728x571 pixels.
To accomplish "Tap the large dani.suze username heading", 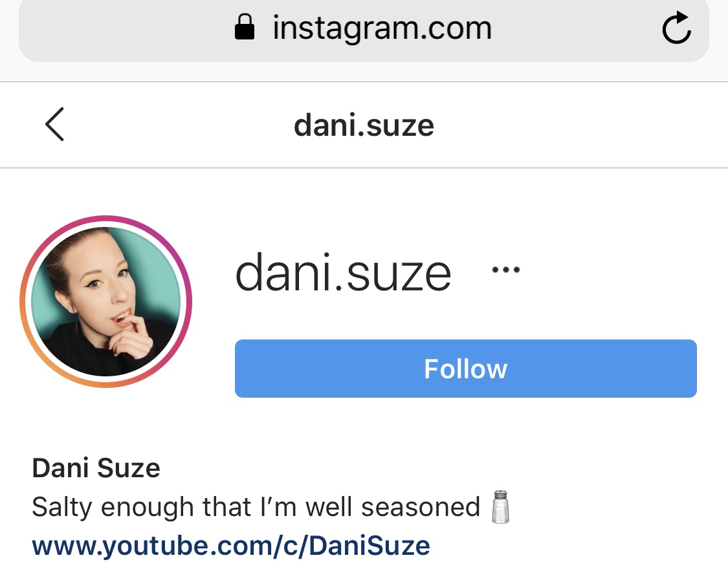I will pos(343,273).
